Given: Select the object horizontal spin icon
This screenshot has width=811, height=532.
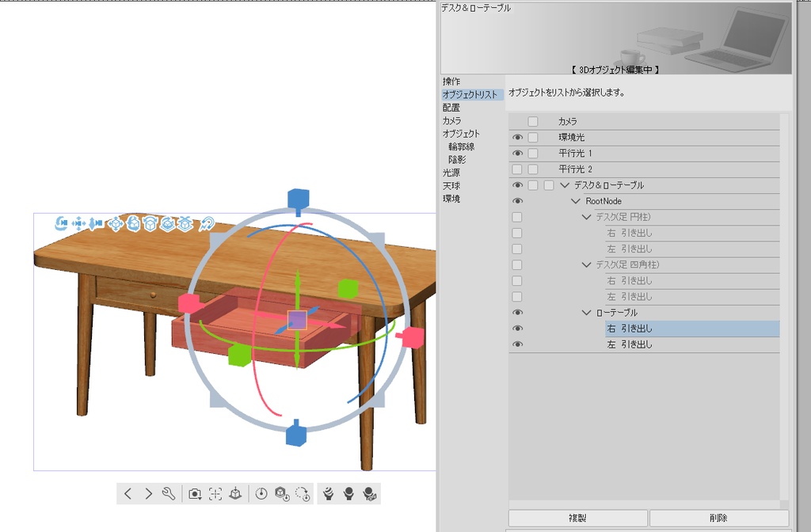Looking at the screenshot, I should 167,223.
